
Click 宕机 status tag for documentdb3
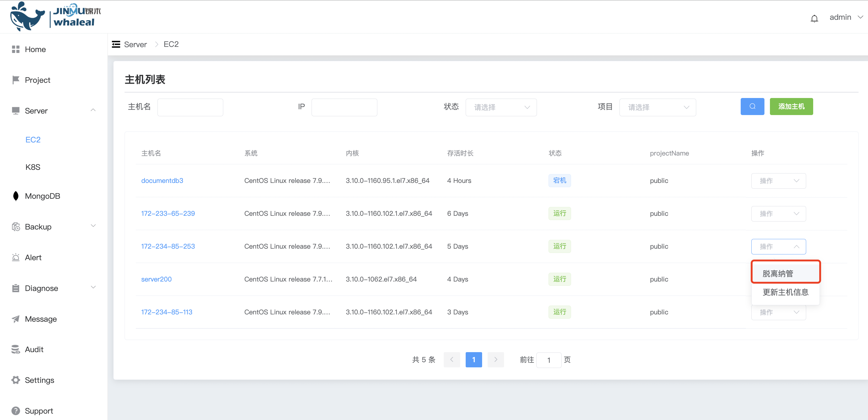559,180
